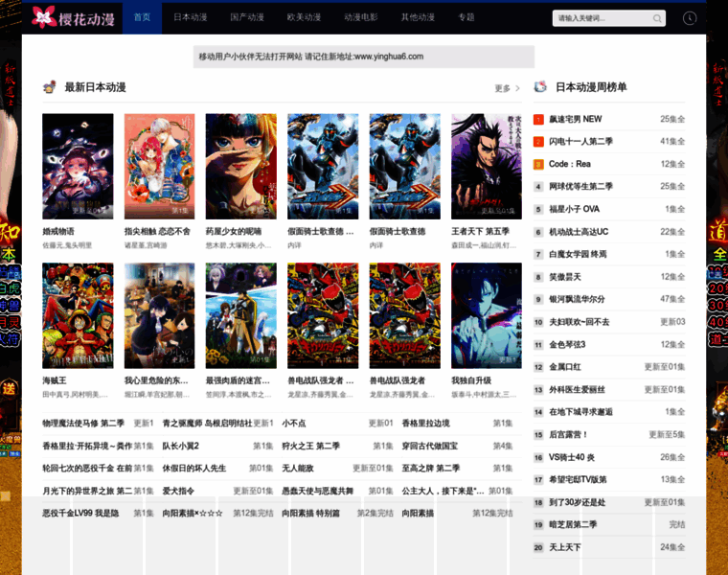Click the search magnifier icon
728x575 pixels.
[656, 18]
